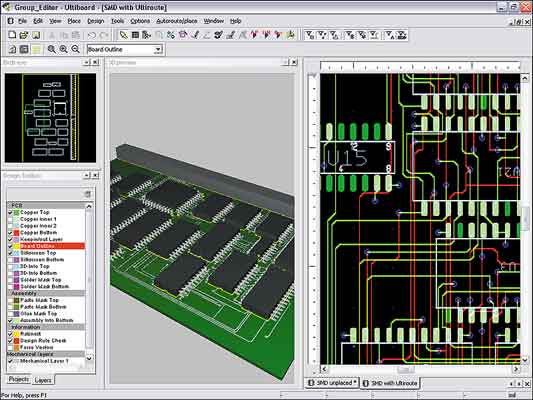Click the birds eye view thumbnail
Viewport: 533px width, 400px height.
point(50,118)
